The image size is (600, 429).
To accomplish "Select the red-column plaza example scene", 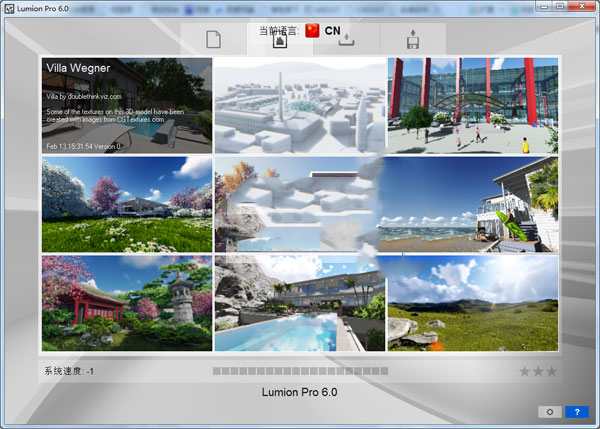I will [x=472, y=105].
